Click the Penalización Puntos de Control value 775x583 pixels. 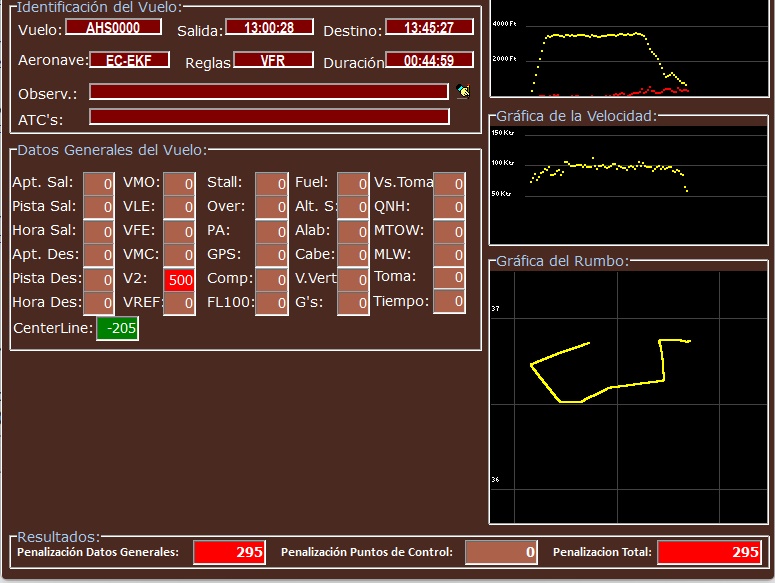tap(501, 552)
